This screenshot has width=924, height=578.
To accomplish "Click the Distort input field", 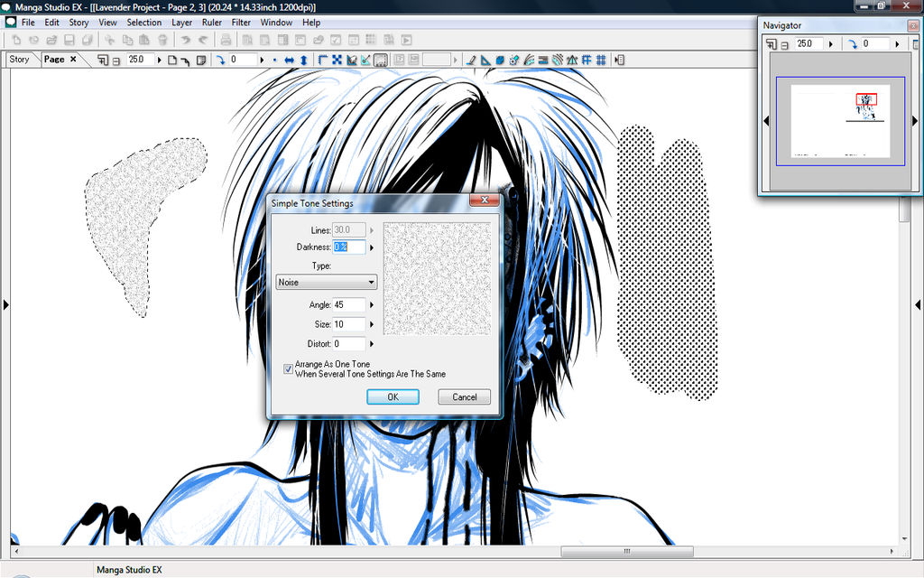I will click(348, 344).
